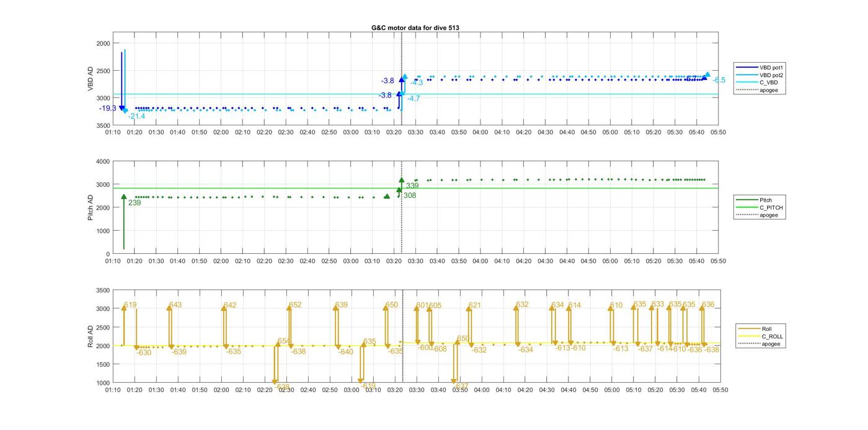Viewport: 868px width, 430px height.
Task: Click the "Pitch AD" y-axis label
Action: coord(91,207)
